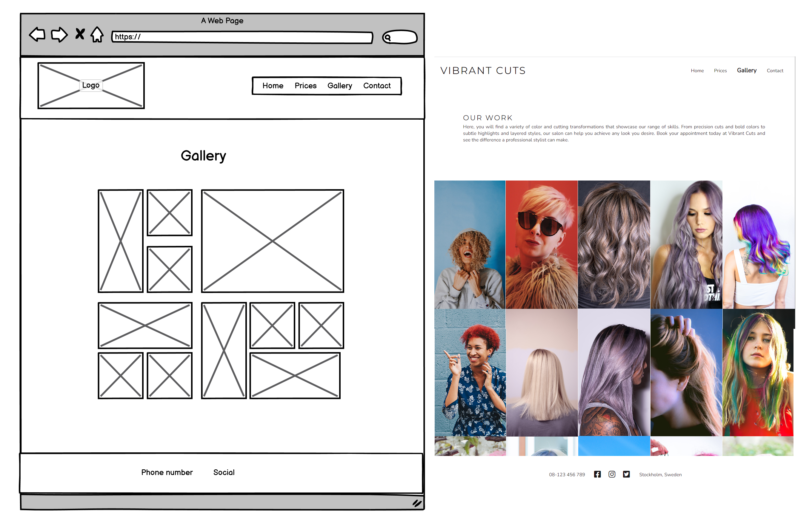Click the forward arrow in wireframe browser
This screenshot has height=518, width=812.
pos(59,35)
